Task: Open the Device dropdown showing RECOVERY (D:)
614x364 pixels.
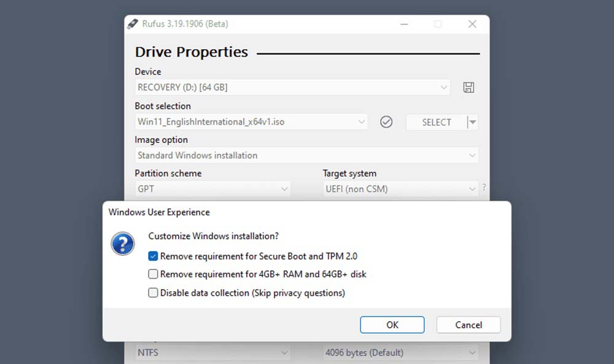Action: coord(292,88)
